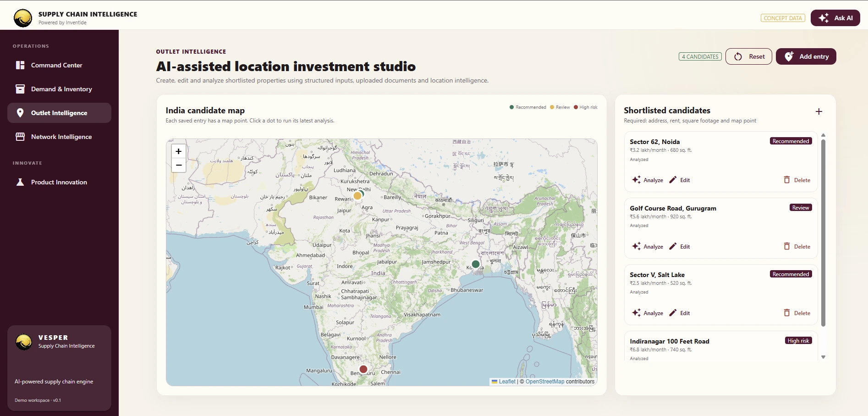Edit Golf Course Road, Gurugram entry
Image resolution: width=868 pixels, height=416 pixels.
(679, 246)
